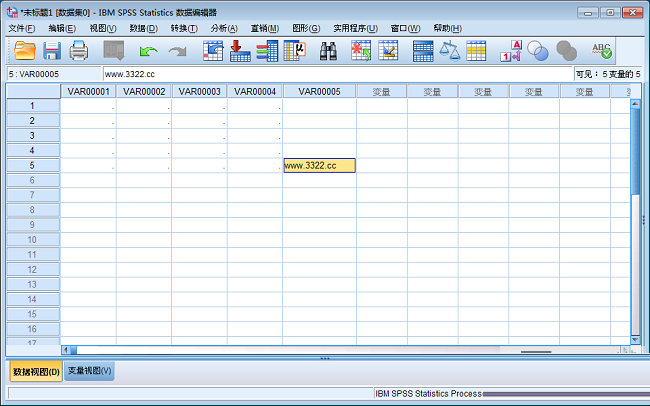
Task: Select the VAR00005 column header
Action: pos(319,91)
